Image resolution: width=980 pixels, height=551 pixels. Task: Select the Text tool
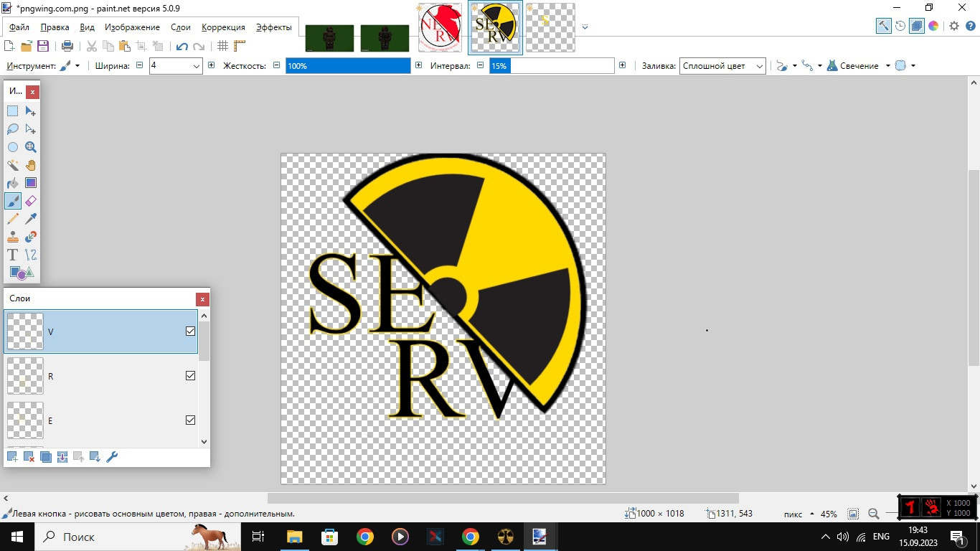click(13, 255)
